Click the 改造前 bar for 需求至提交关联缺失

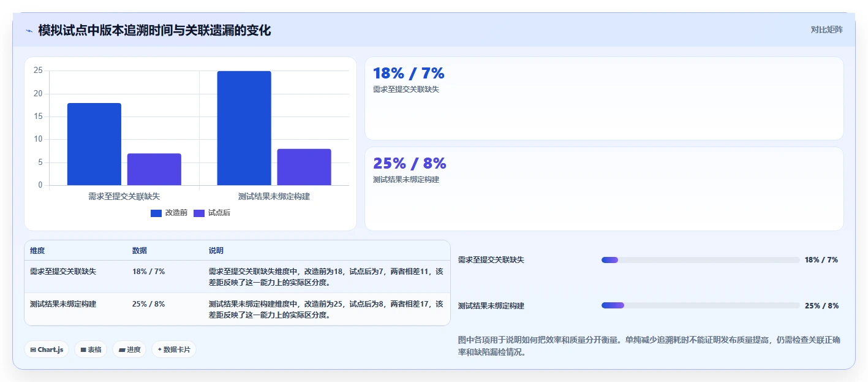coord(94,144)
